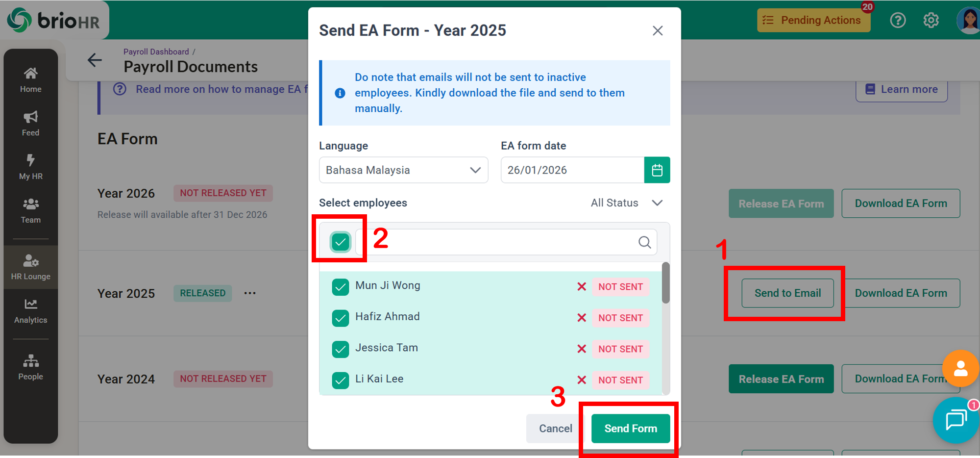
Task: Open the Language dropdown showing Bahasa Malaysia
Action: point(403,170)
